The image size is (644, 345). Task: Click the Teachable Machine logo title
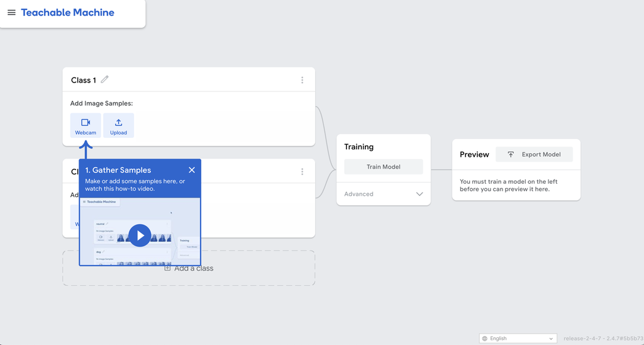coord(67,13)
